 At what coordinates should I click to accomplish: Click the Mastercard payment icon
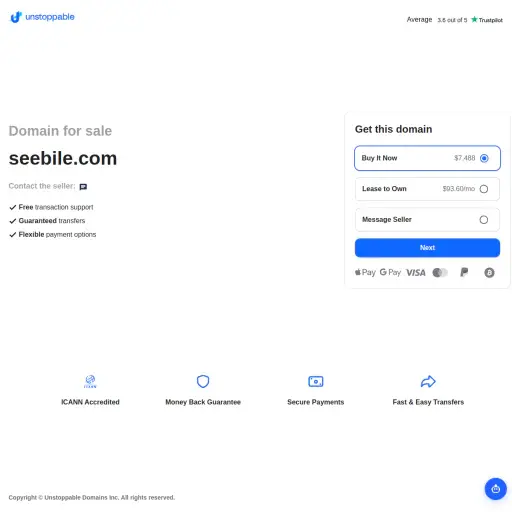[x=440, y=273]
